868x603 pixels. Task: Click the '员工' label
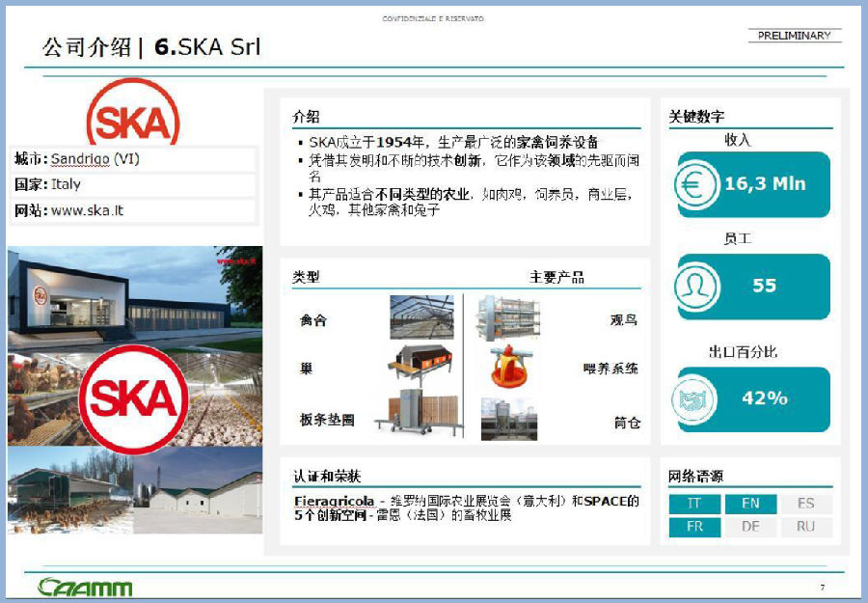click(738, 238)
